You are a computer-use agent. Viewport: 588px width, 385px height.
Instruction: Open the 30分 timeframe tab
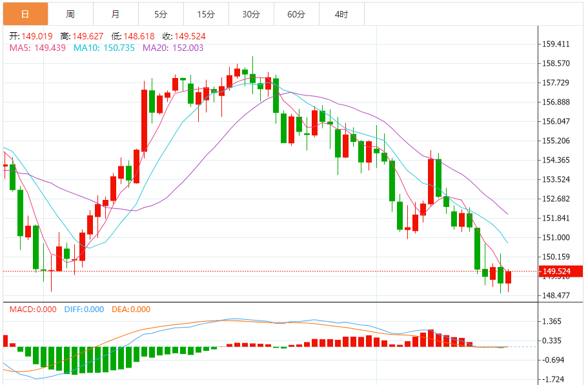pos(251,14)
